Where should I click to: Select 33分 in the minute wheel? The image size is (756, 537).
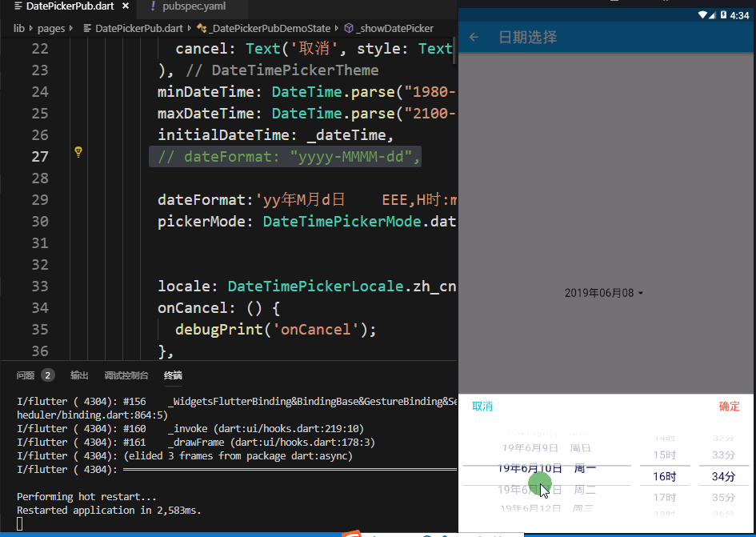(723, 455)
